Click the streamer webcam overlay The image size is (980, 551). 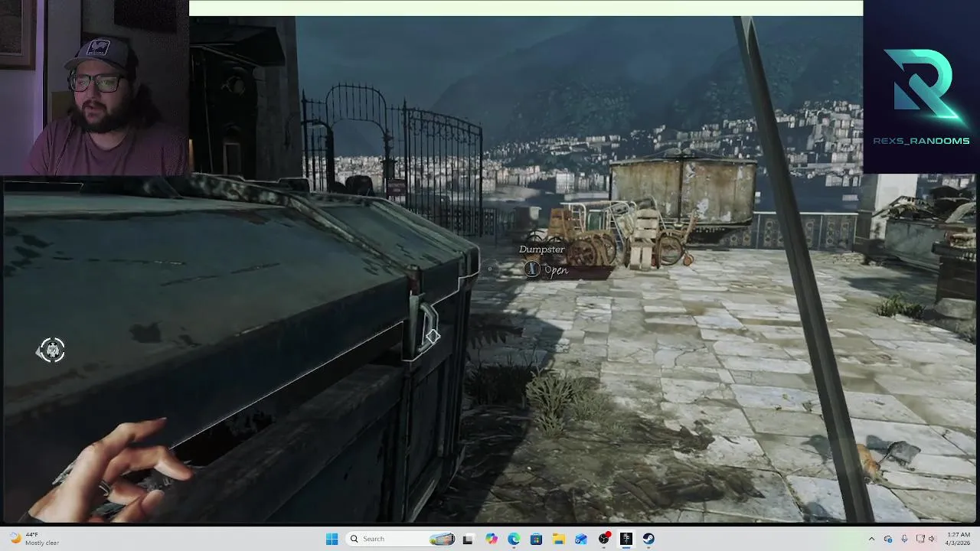click(94, 87)
